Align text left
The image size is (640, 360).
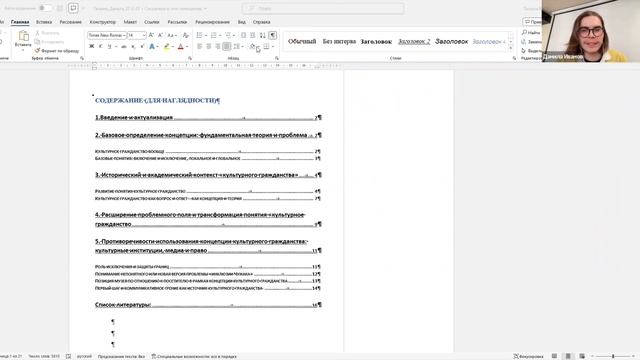coord(200,47)
